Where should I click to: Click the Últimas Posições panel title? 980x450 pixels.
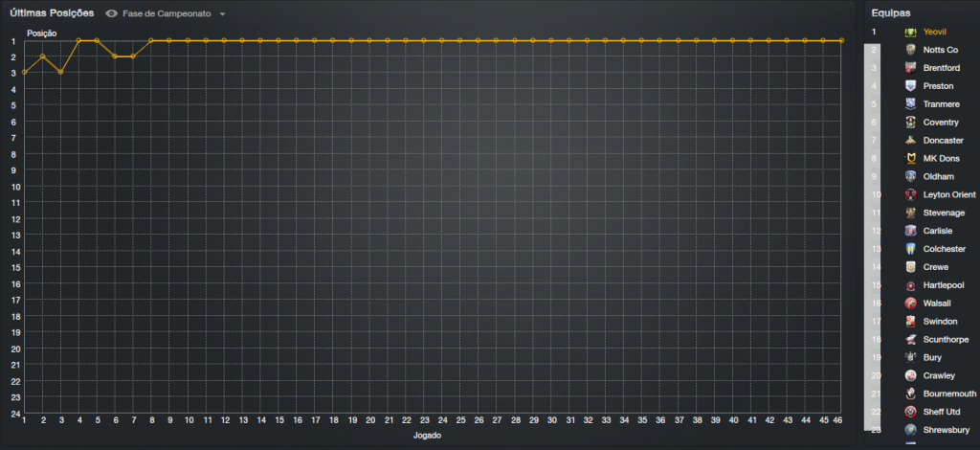coord(52,13)
